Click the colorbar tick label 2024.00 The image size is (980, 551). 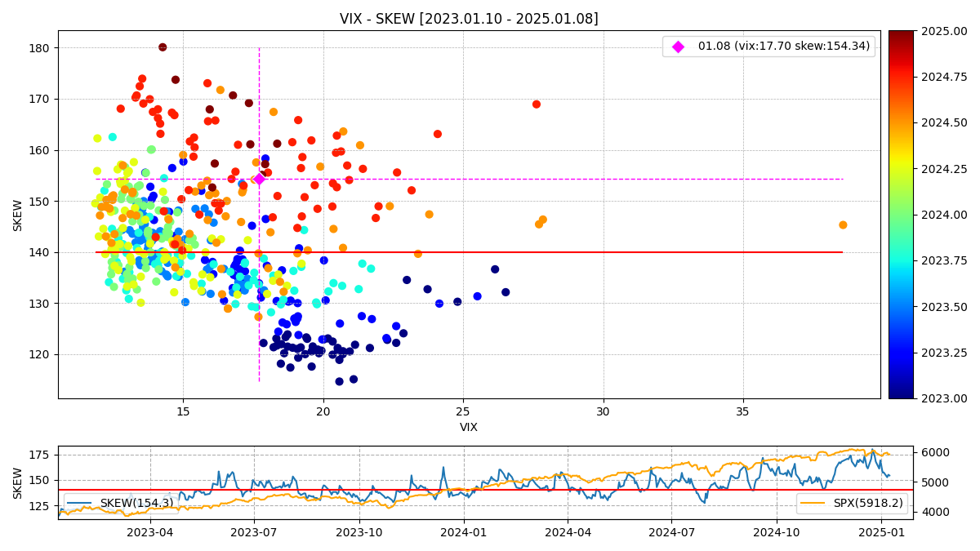(944, 215)
